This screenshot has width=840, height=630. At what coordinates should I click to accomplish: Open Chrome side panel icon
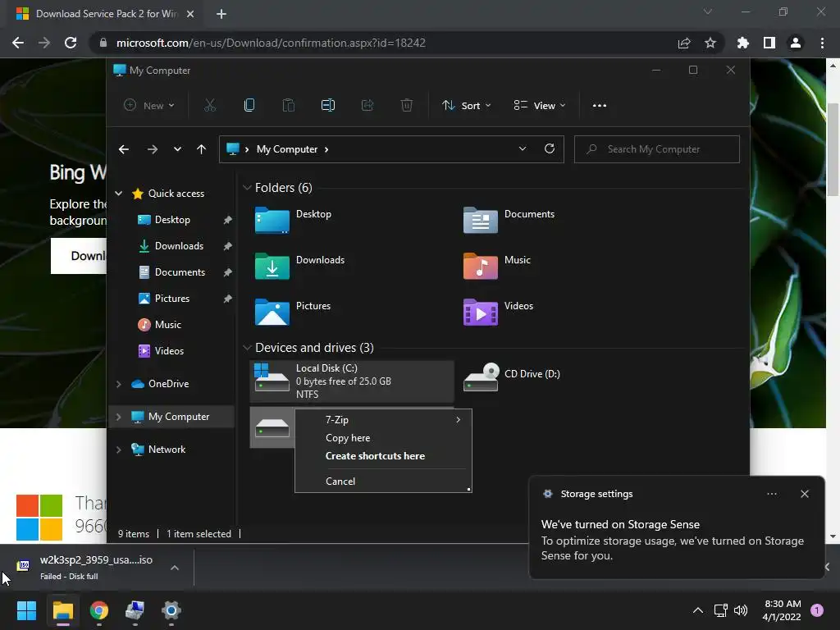[x=769, y=43]
